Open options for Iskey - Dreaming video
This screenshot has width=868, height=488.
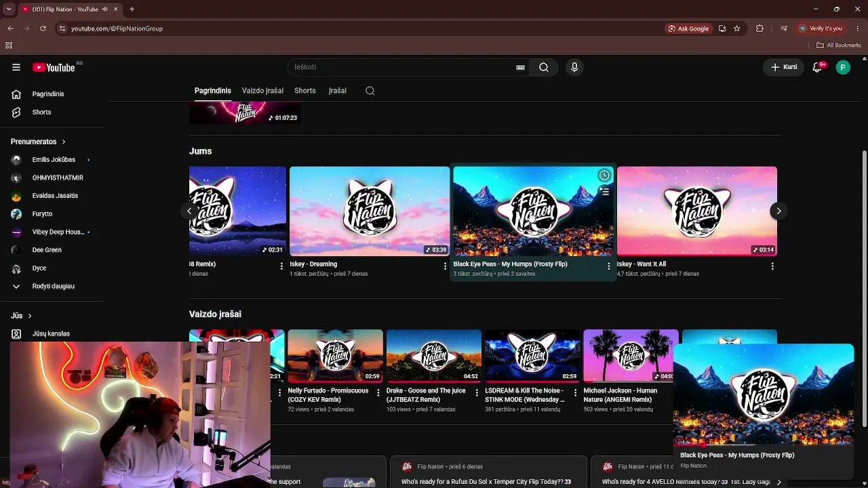[x=445, y=266]
